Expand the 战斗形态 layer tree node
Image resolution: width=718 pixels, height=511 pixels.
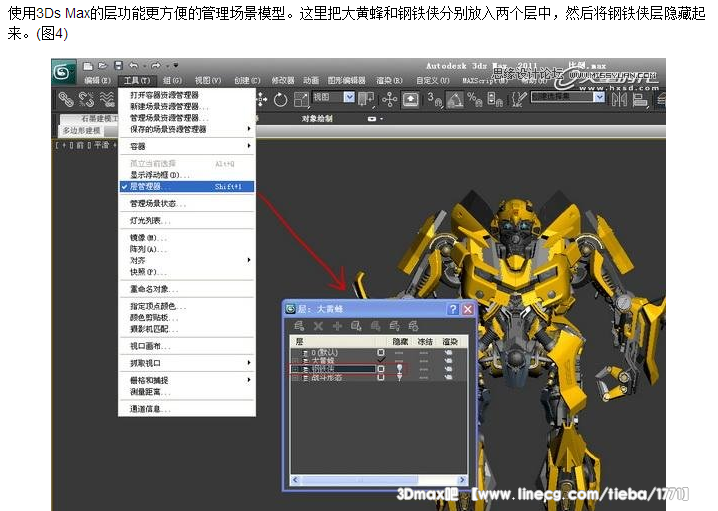[296, 378]
